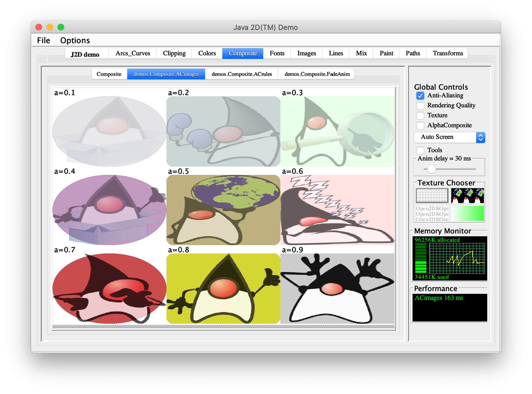This screenshot has width=532, height=394.
Task: Click the Anim delay slider knob
Action: coord(431,169)
